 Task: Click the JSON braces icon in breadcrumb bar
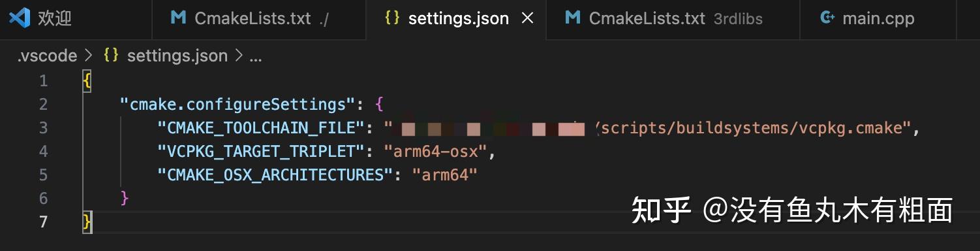tap(111, 56)
